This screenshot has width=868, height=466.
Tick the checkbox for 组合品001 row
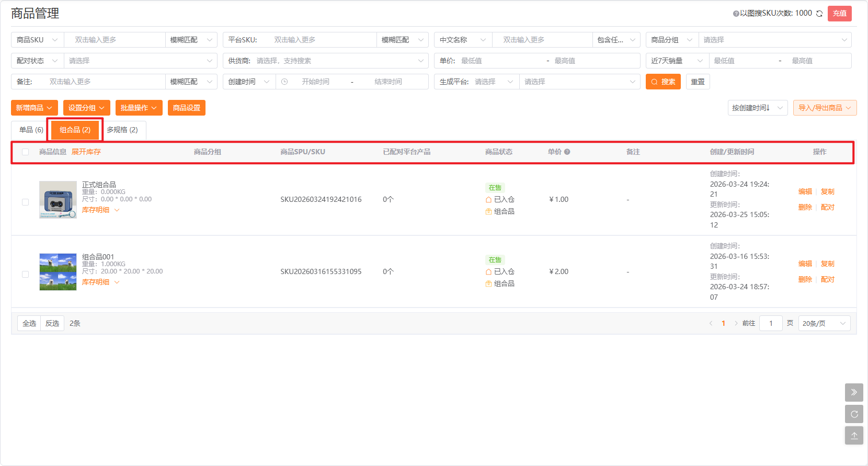click(x=25, y=274)
